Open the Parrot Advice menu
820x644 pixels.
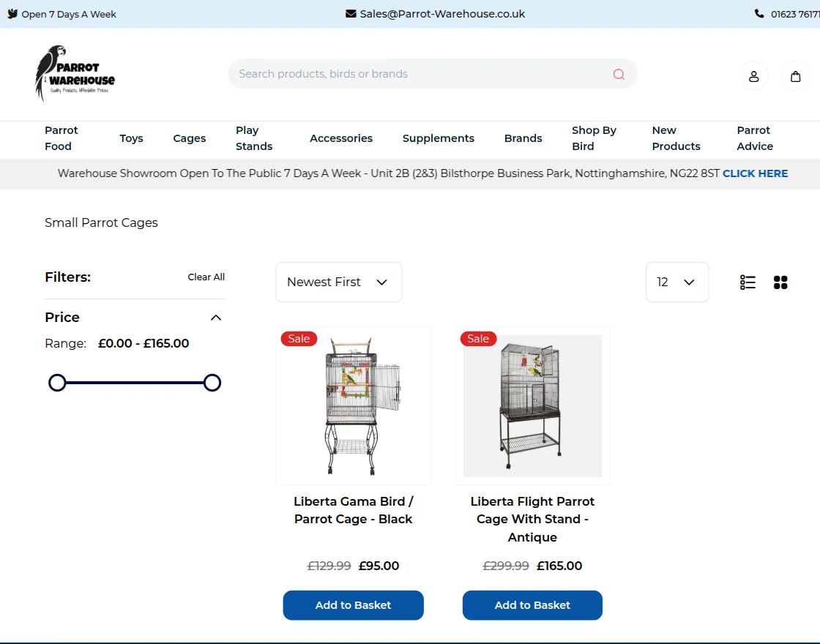[x=755, y=138]
